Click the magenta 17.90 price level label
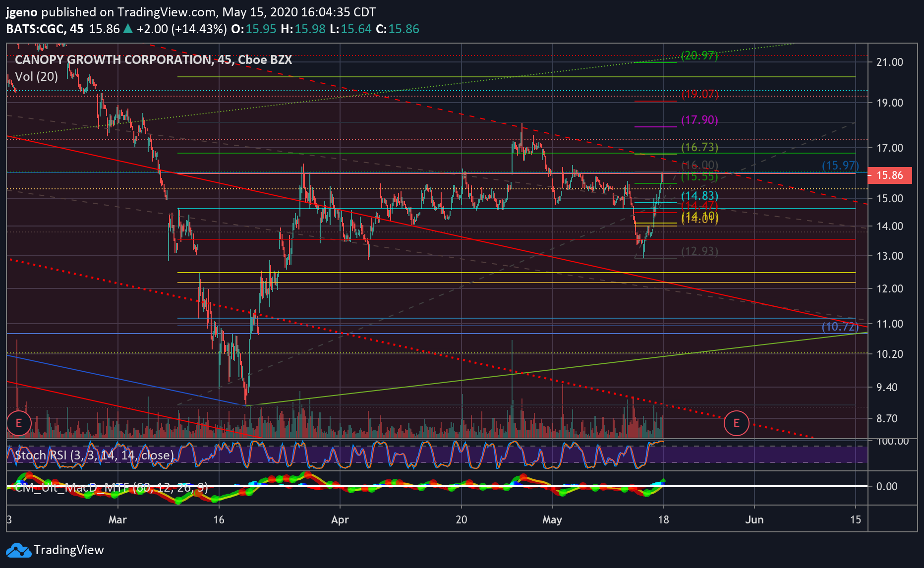This screenshot has width=924, height=568. click(x=699, y=119)
